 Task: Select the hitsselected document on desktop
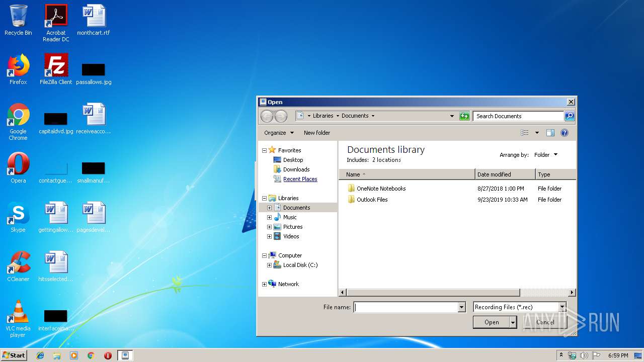[56, 266]
